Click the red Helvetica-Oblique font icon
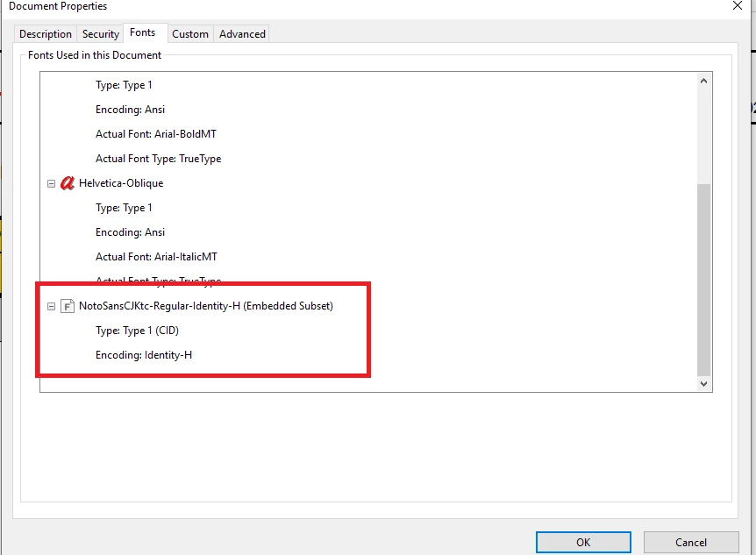Viewport: 756px width, 555px height. pyautogui.click(x=67, y=183)
